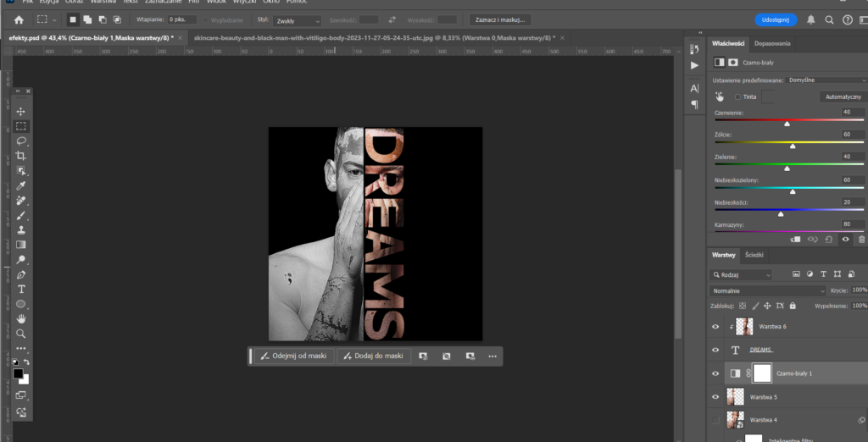Viewport: 868px width, 442px height.
Task: Select the Zoom tool
Action: 21,334
